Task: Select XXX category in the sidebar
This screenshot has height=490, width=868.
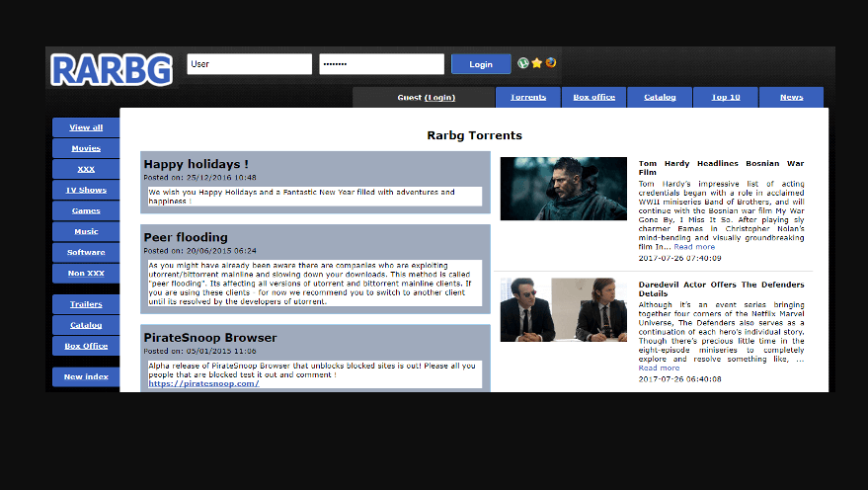Action: (x=86, y=169)
